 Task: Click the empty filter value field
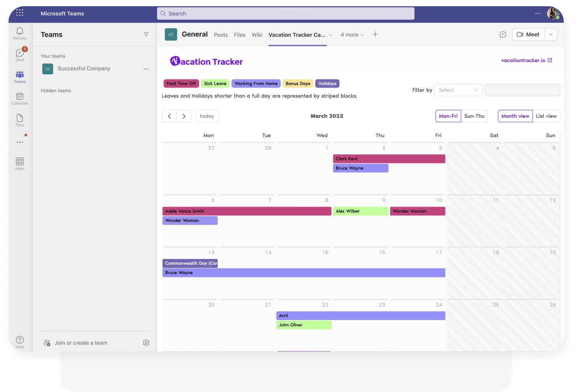(x=522, y=90)
